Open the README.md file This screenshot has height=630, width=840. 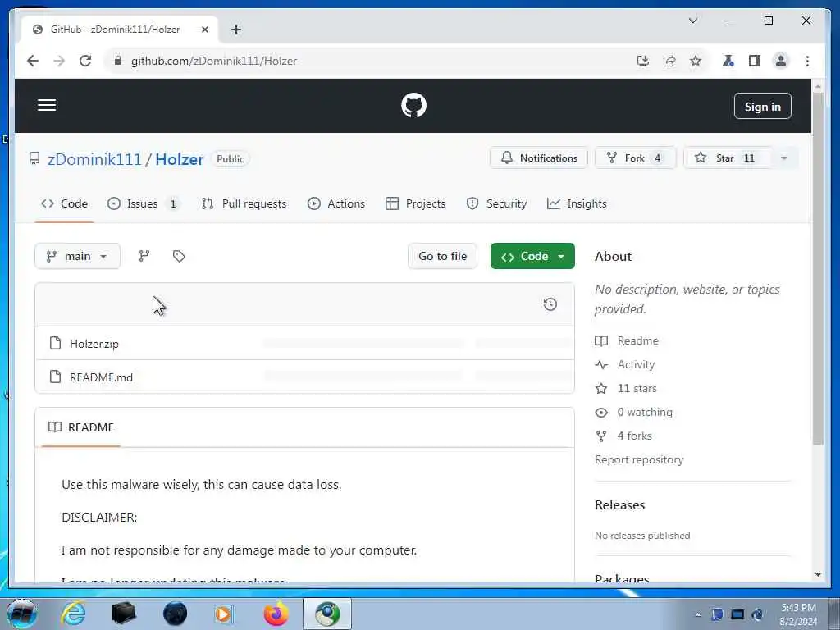(x=101, y=377)
